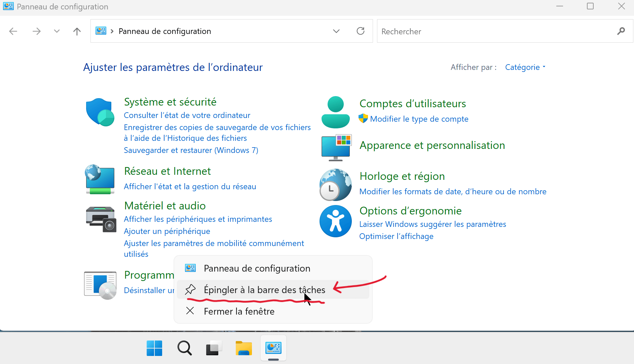This screenshot has width=634, height=364.
Task: Open Modifier le type de compte
Action: point(419,119)
